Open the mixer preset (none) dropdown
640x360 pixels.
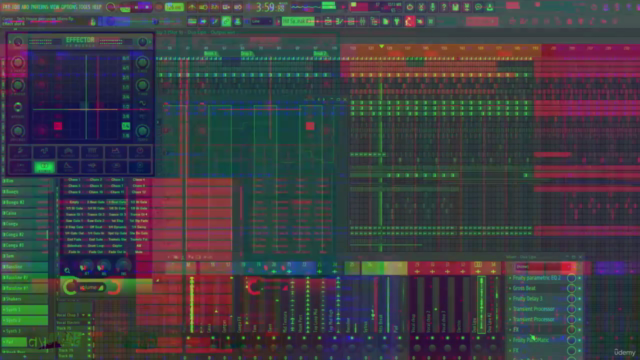(543, 267)
